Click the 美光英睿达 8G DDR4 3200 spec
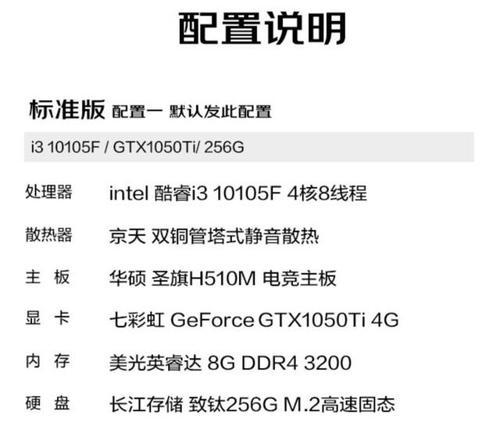500x428 pixels. 230,363
